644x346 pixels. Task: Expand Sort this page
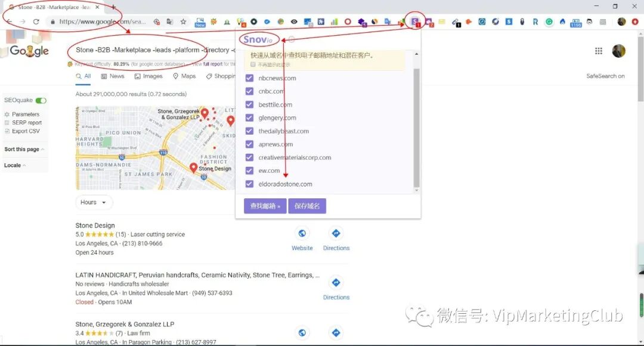pyautogui.click(x=24, y=149)
